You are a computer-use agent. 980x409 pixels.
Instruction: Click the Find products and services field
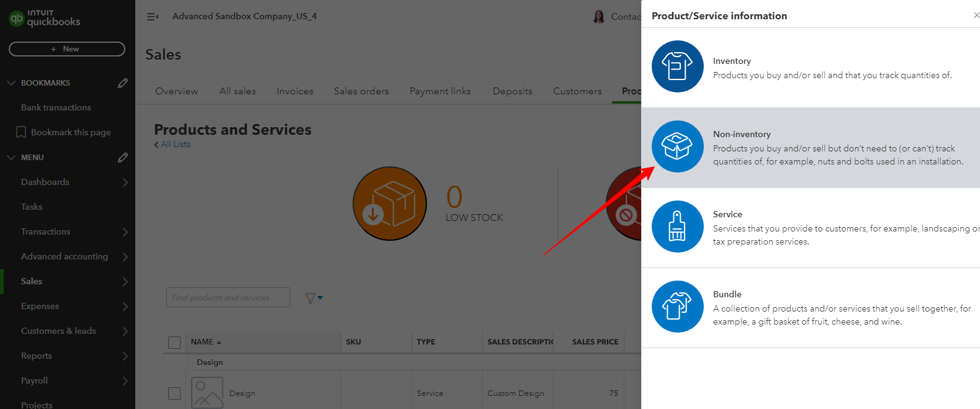tap(228, 298)
